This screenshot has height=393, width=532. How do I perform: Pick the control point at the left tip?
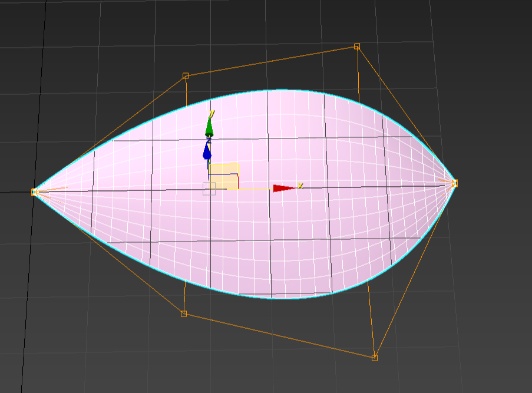coord(34,191)
